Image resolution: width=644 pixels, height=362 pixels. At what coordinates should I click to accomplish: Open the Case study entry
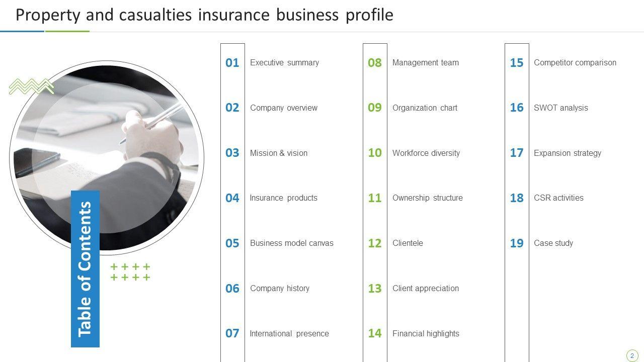(553, 243)
